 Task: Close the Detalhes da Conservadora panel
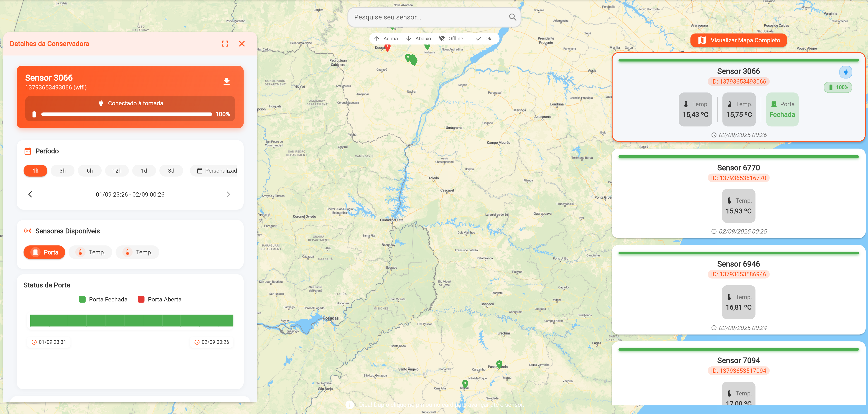click(x=242, y=43)
